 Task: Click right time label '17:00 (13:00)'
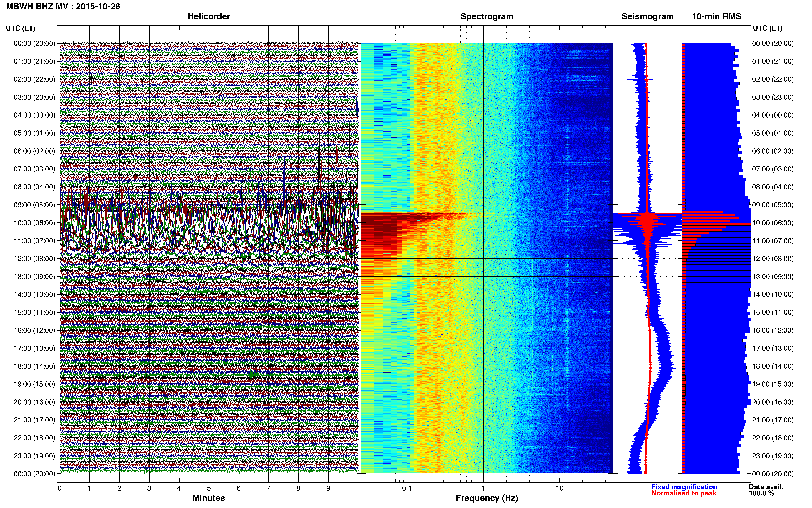(x=773, y=348)
